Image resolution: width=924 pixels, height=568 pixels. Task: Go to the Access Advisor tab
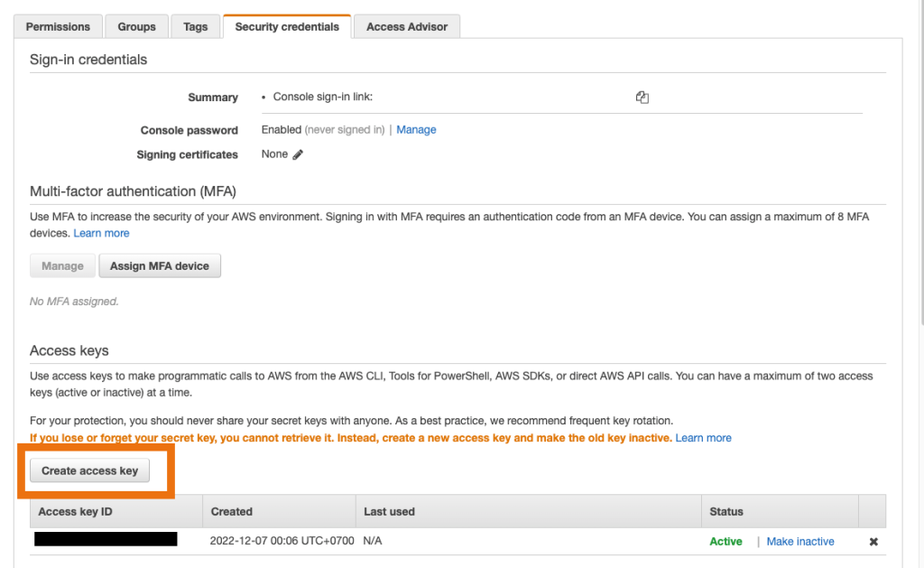(407, 27)
